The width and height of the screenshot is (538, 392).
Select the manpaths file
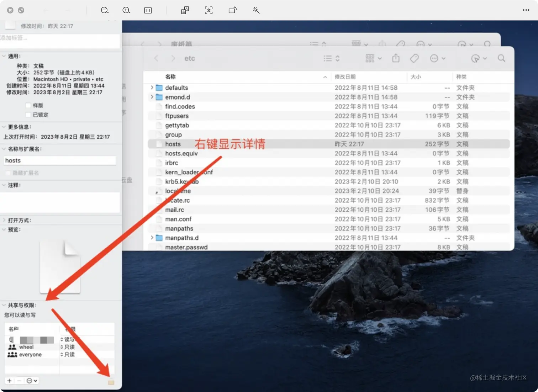click(179, 228)
